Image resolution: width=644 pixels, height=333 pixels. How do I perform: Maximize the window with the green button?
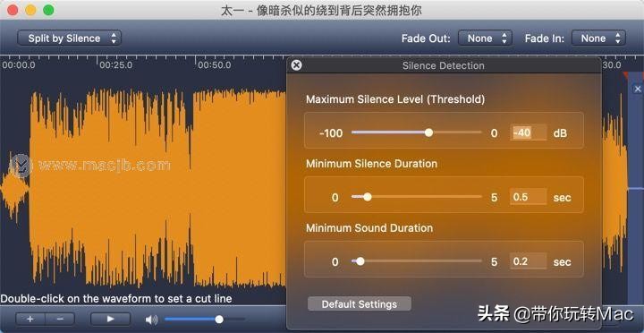[48, 10]
